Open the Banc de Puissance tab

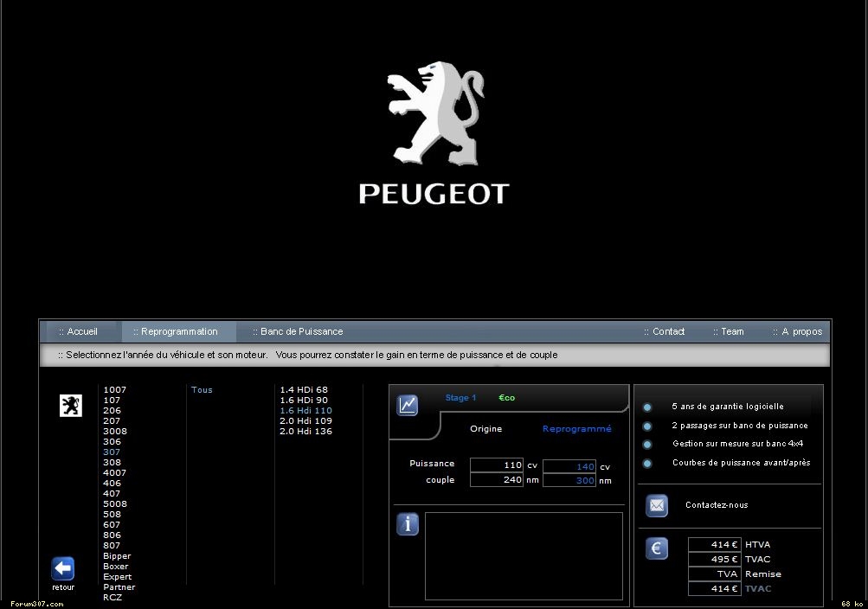tap(298, 331)
